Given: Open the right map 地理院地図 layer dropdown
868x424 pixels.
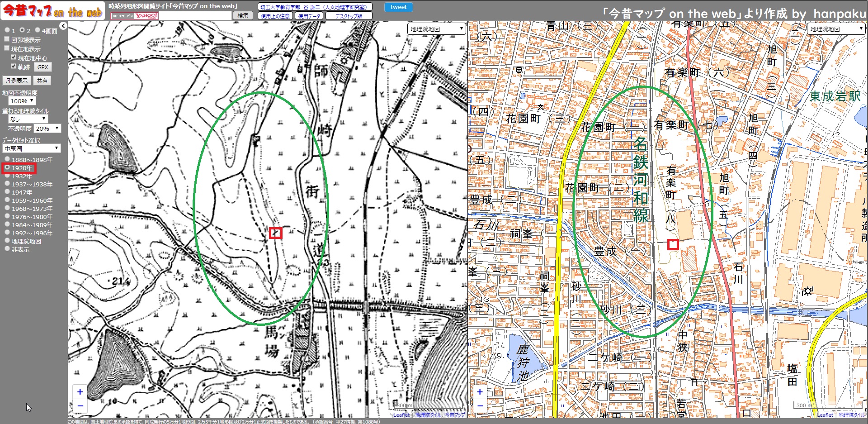Looking at the screenshot, I should click(836, 29).
